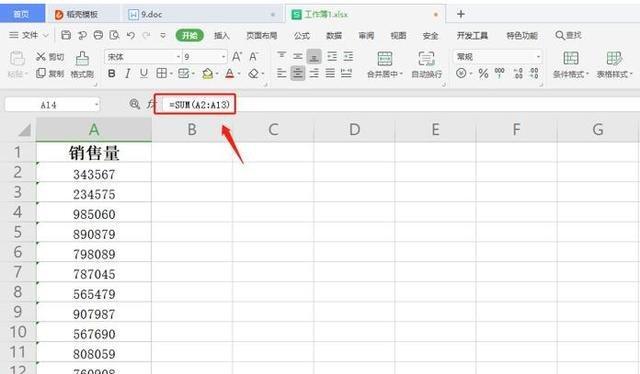Click the decrease decimal places icon
The image size is (640, 374).
pos(534,73)
